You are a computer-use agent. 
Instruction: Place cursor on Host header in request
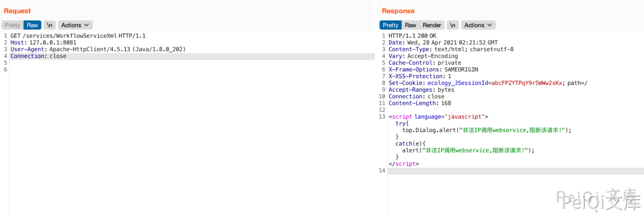click(43, 43)
